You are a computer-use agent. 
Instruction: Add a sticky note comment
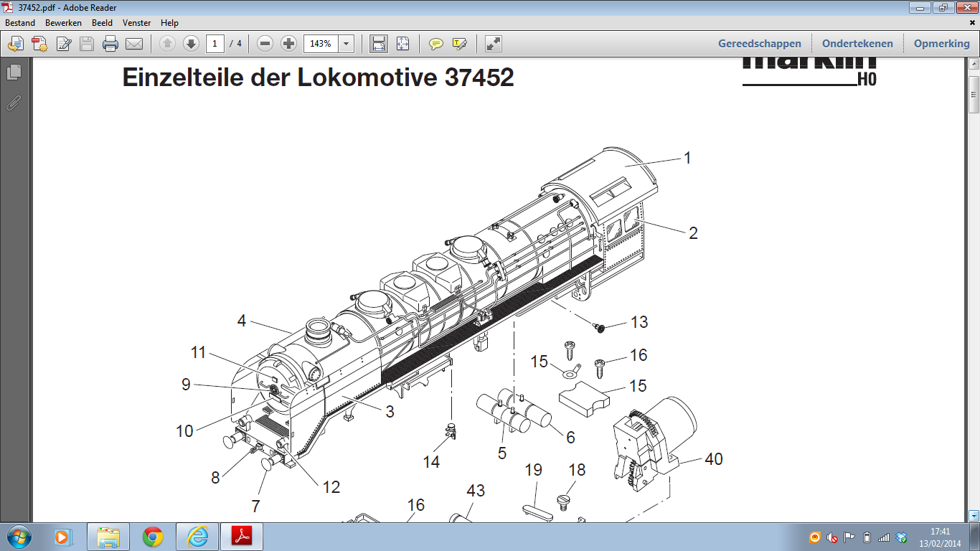pos(435,44)
